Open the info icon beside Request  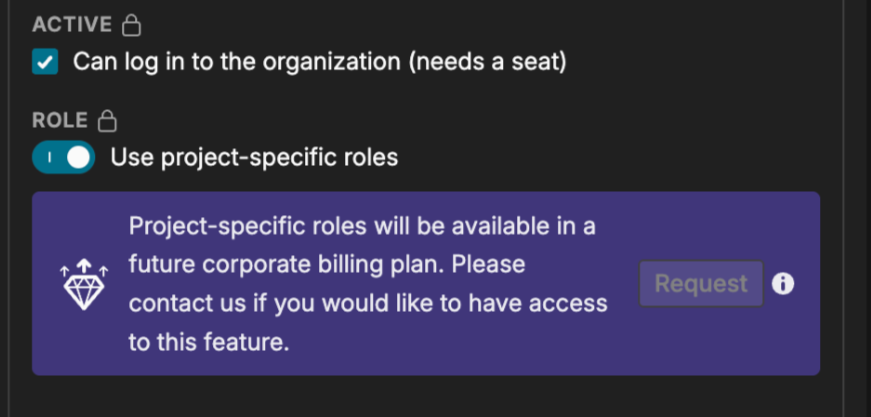point(783,284)
